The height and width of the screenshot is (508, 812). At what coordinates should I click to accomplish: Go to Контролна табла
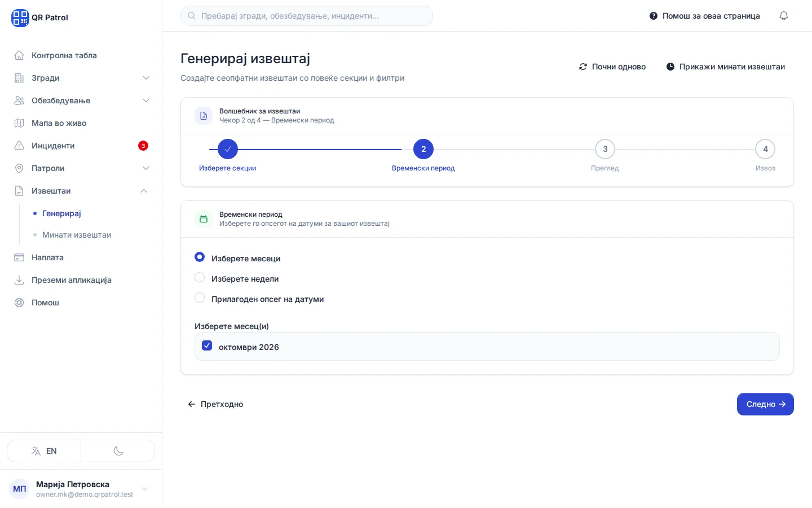click(x=81, y=55)
